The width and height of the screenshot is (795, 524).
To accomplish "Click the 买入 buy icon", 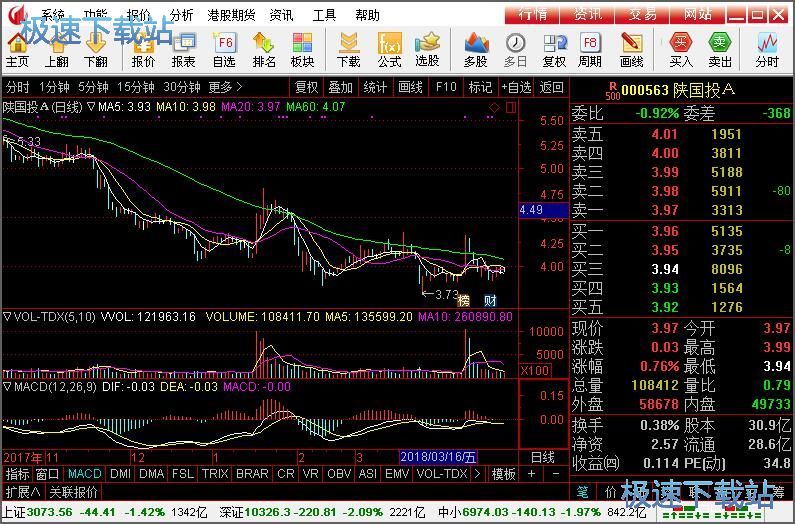I will click(x=681, y=49).
